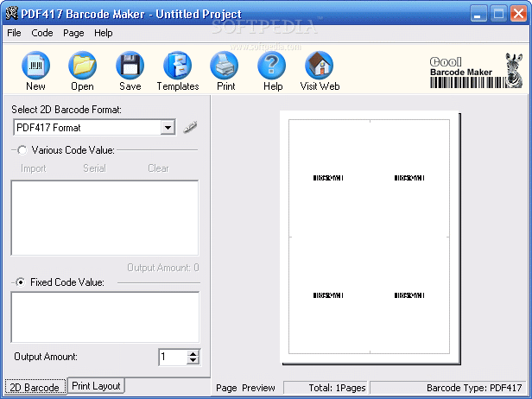
Task: Click the PDF417 Format combo box field
Action: point(94,128)
